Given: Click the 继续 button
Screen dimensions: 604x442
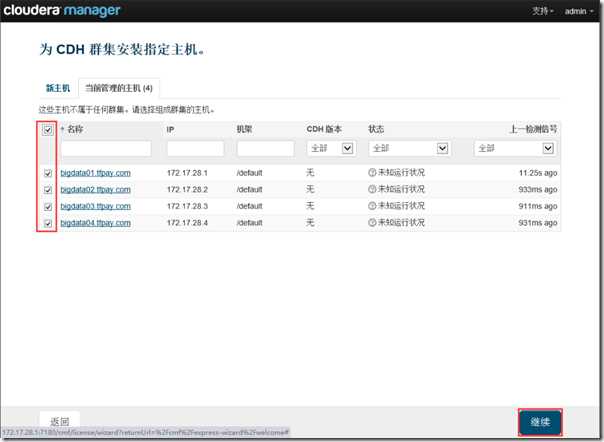Looking at the screenshot, I should tap(540, 422).
